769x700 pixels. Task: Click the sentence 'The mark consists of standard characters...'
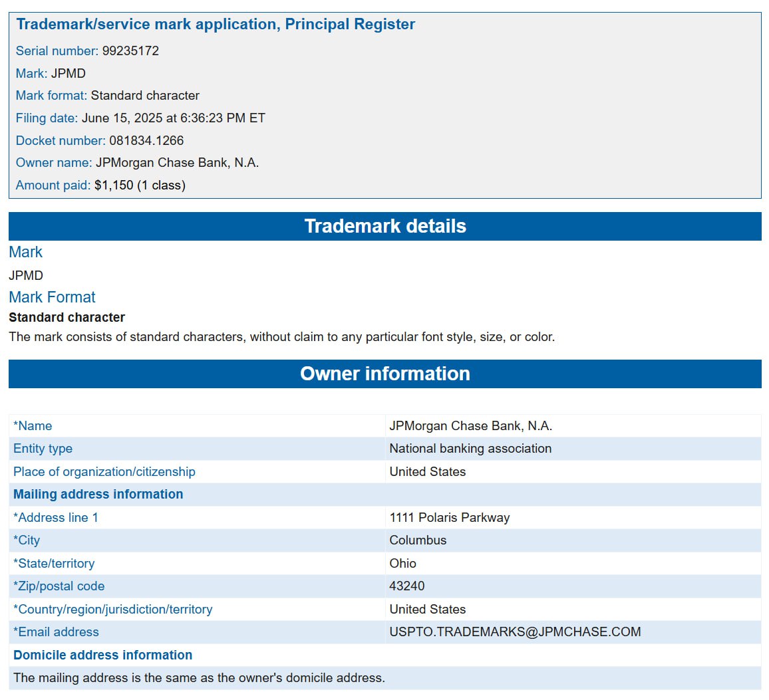tap(282, 337)
